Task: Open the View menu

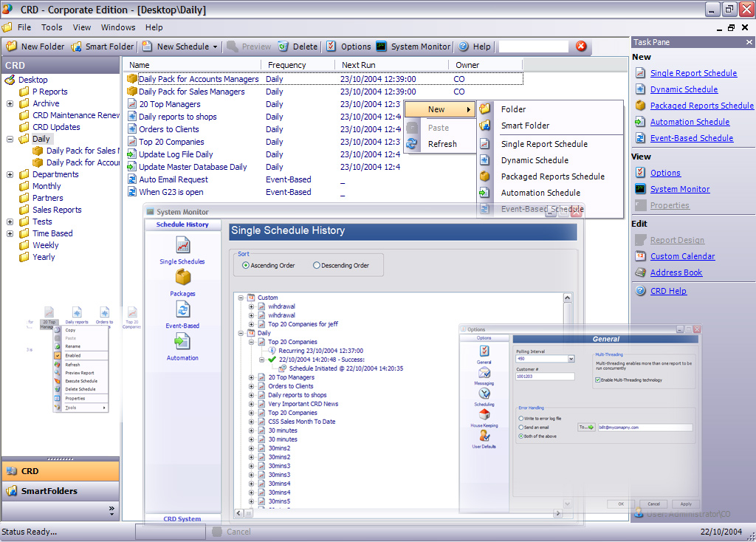Action: pyautogui.click(x=82, y=27)
